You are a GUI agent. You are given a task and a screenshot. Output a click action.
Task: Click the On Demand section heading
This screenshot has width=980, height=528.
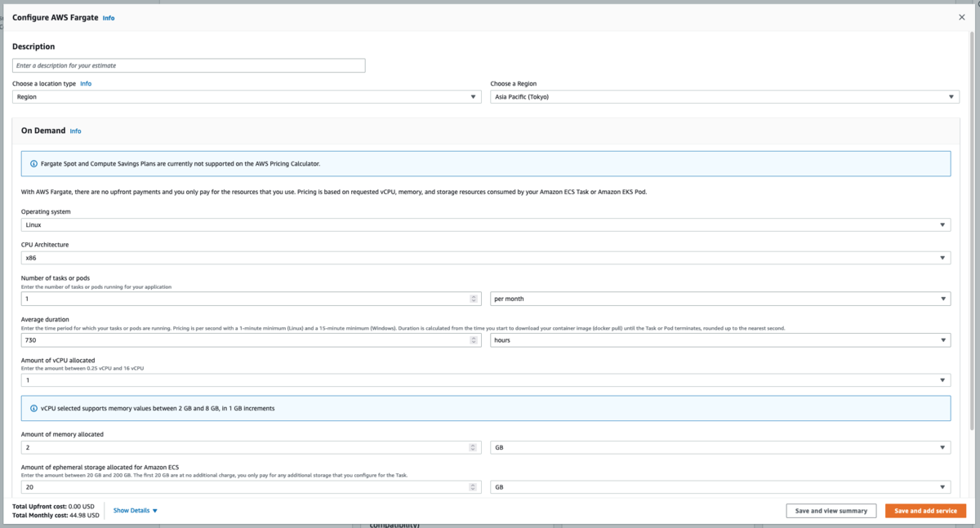[43, 131]
